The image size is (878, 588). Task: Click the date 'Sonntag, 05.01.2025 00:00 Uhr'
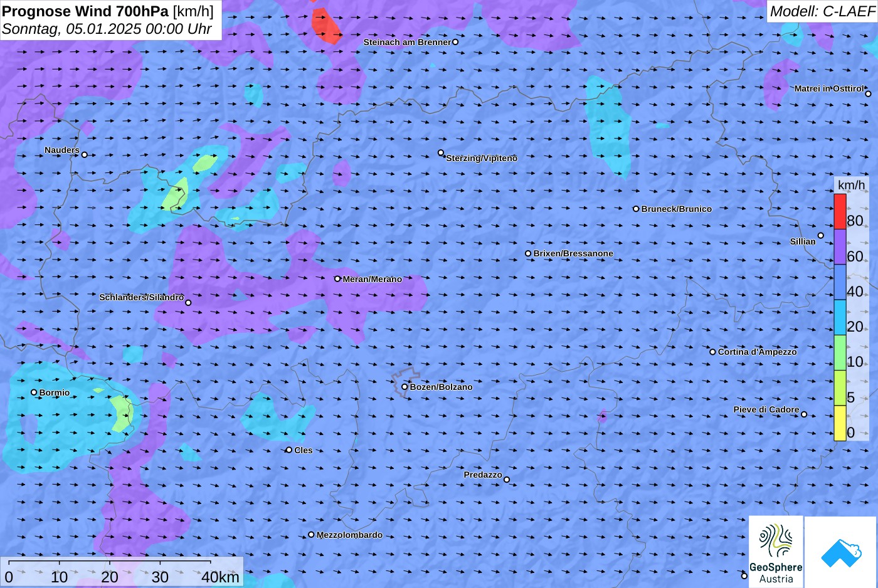coord(107,29)
